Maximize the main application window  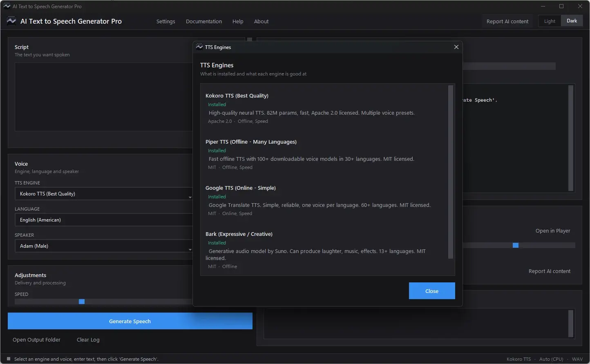(561, 6)
